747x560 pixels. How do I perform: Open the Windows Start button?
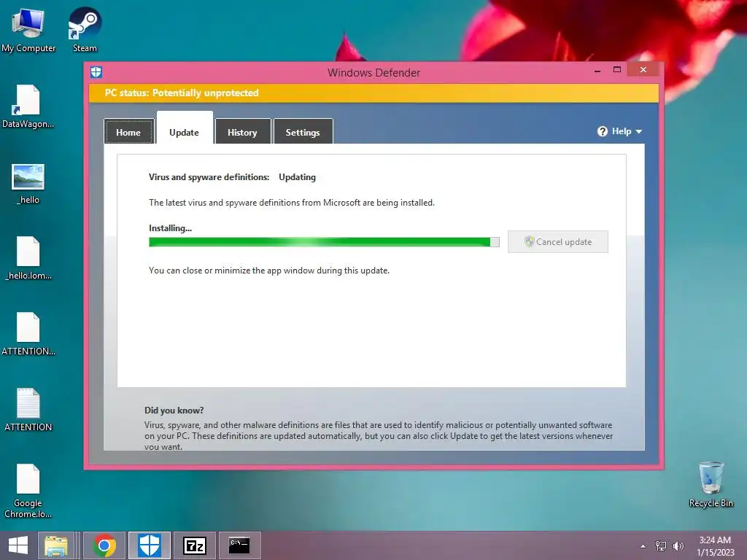pyautogui.click(x=18, y=545)
